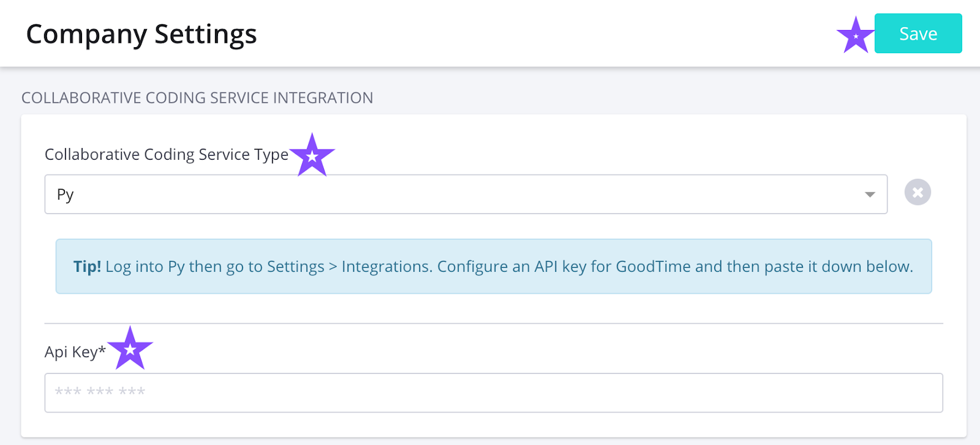Select the Collaborative Coding Service Integration section heading
This screenshot has width=980, height=445.
point(197,98)
